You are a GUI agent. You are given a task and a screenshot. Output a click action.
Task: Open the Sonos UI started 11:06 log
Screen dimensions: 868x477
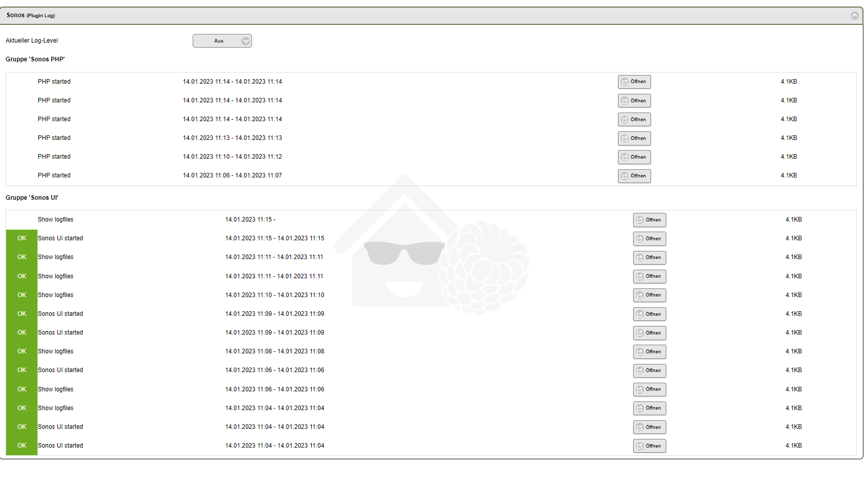click(x=649, y=371)
